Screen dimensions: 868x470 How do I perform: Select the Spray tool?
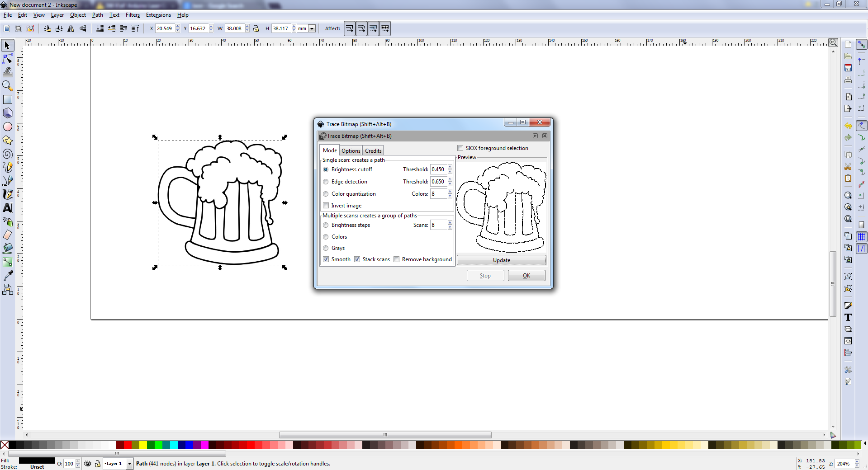click(x=8, y=221)
